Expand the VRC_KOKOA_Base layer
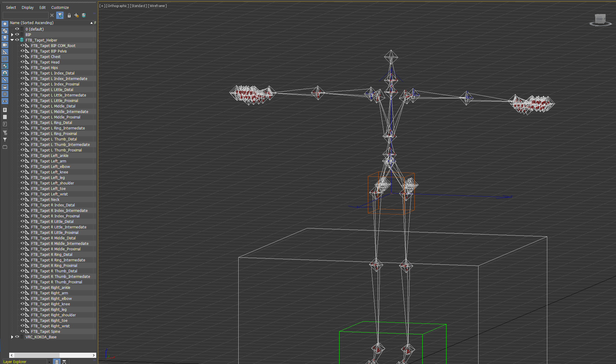The image size is (616, 364). (x=12, y=337)
